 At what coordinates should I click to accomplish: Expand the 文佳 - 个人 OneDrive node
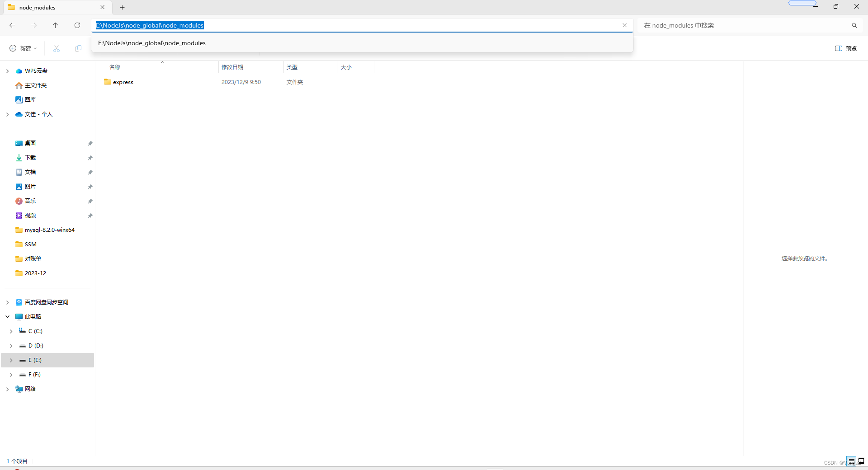tap(7, 114)
